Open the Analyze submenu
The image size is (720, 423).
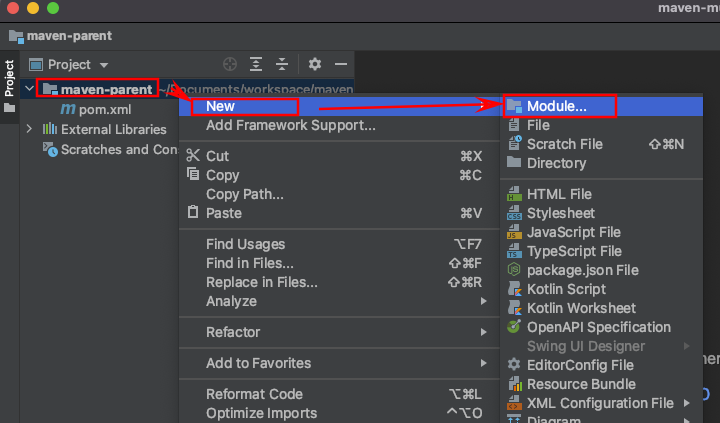339,301
